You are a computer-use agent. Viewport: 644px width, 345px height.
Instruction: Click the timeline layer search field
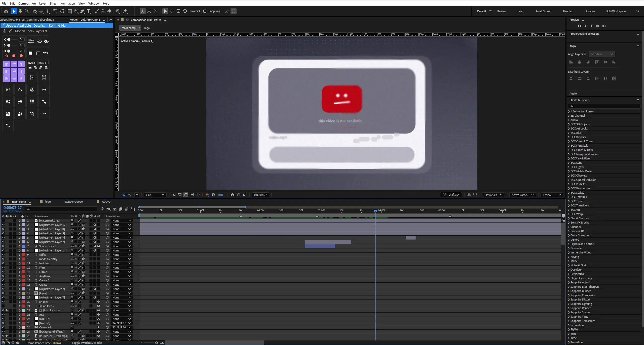[x=61, y=209]
